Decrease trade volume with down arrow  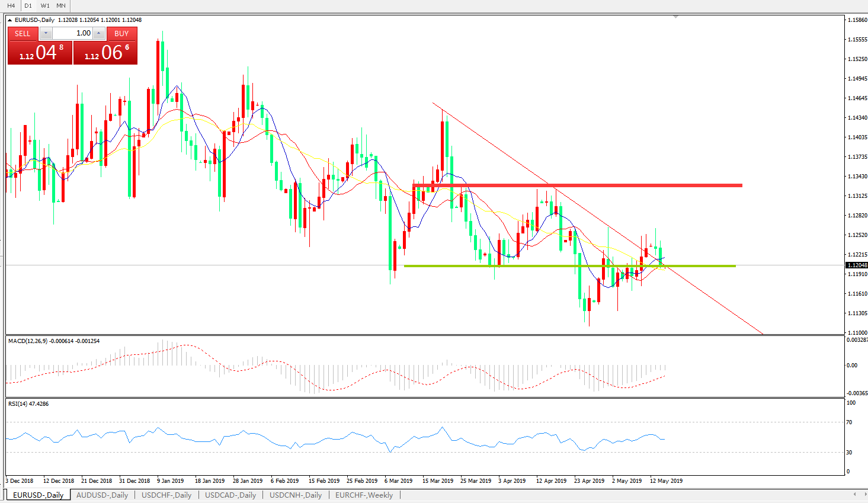46,33
